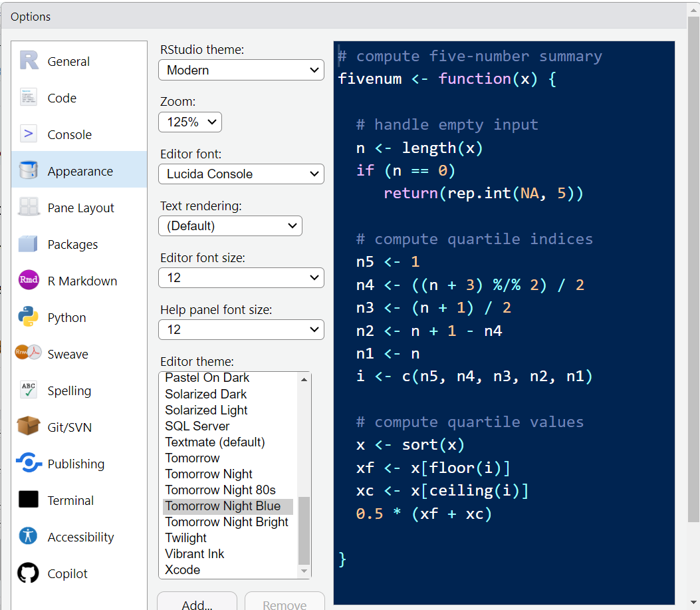
Task: Click the R Markdown Rmd icon
Action: 29,281
